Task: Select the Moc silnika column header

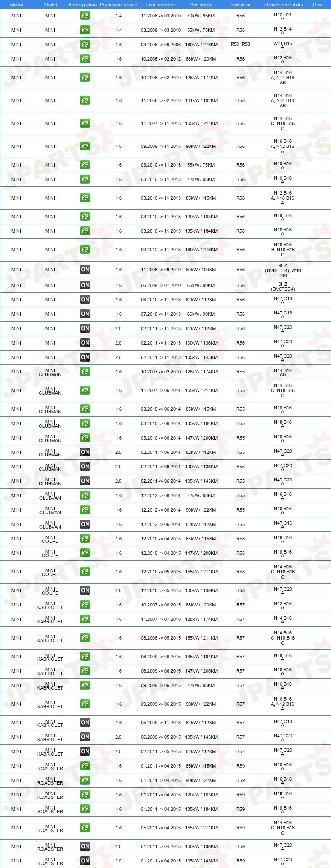Action: click(x=201, y=5)
